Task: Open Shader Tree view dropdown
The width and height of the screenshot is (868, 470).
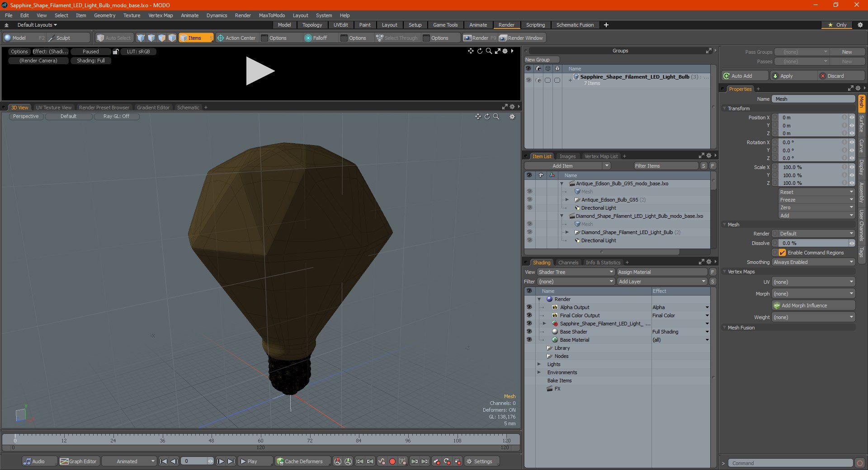Action: [576, 272]
